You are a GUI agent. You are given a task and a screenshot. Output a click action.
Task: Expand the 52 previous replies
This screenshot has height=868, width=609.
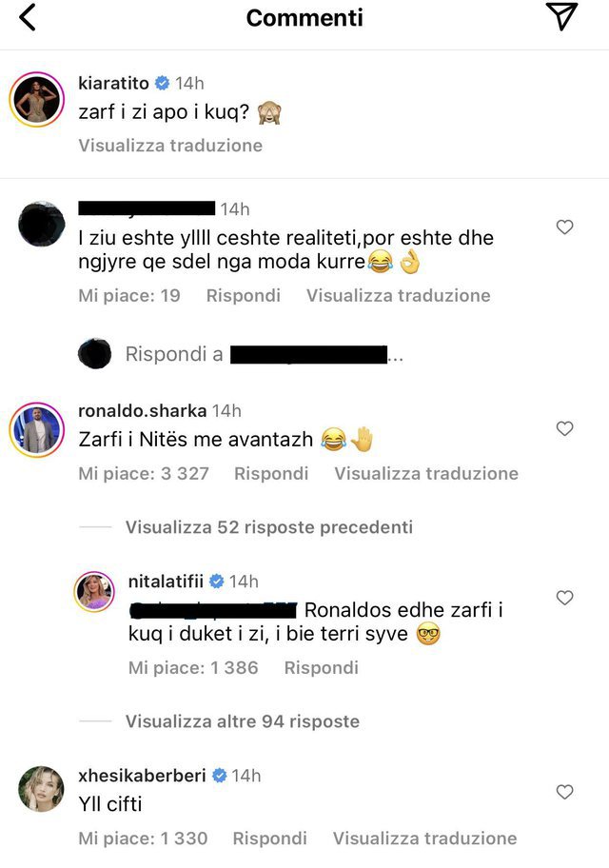pyautogui.click(x=269, y=527)
